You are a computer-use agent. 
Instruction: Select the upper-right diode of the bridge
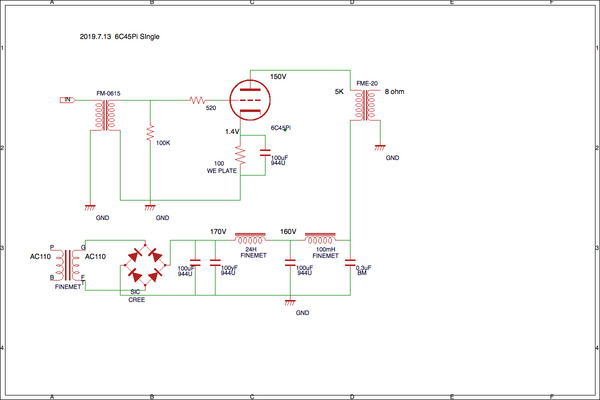(155, 255)
